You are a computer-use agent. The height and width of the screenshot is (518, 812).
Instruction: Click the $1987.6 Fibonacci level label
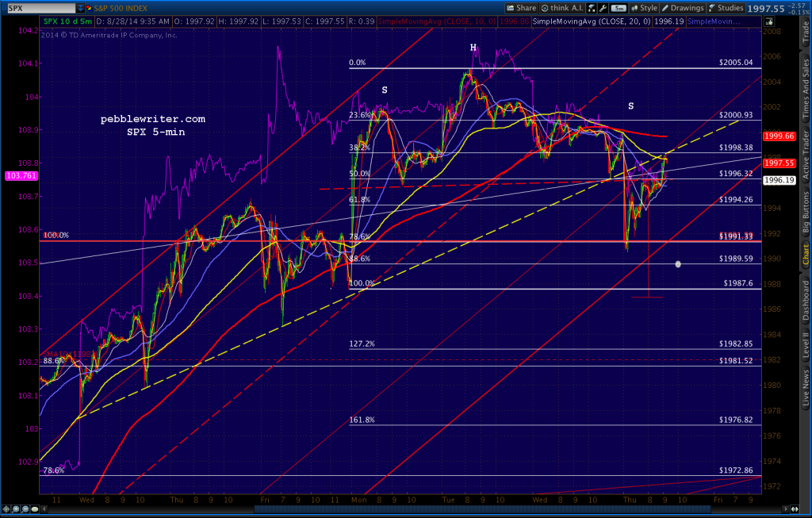coord(738,283)
